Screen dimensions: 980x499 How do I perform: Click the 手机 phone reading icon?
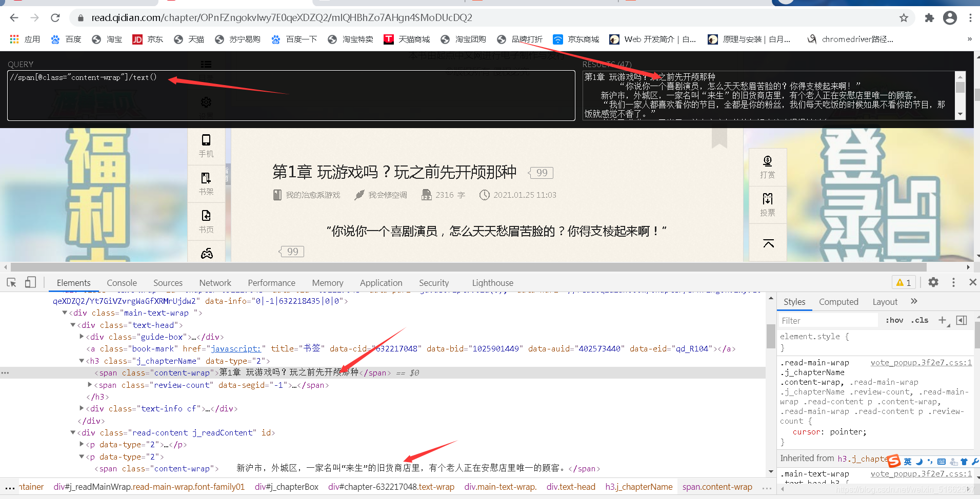coord(206,146)
